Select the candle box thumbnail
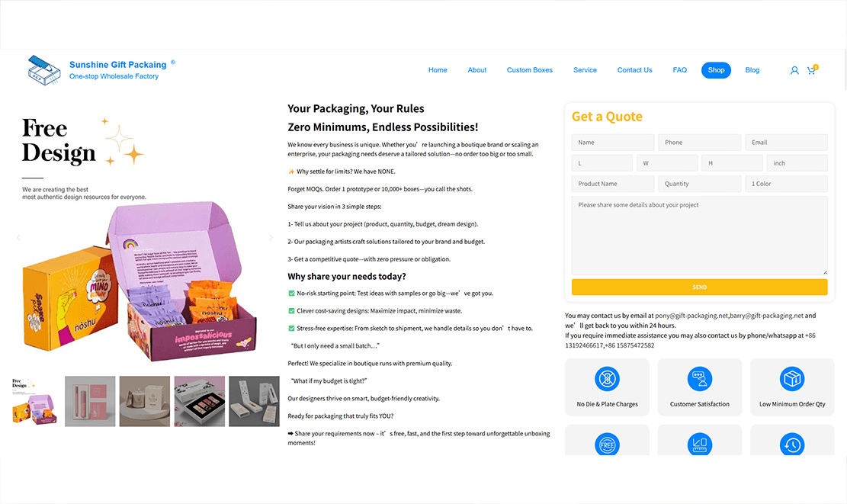Image resolution: width=847 pixels, height=504 pixels. tap(145, 401)
